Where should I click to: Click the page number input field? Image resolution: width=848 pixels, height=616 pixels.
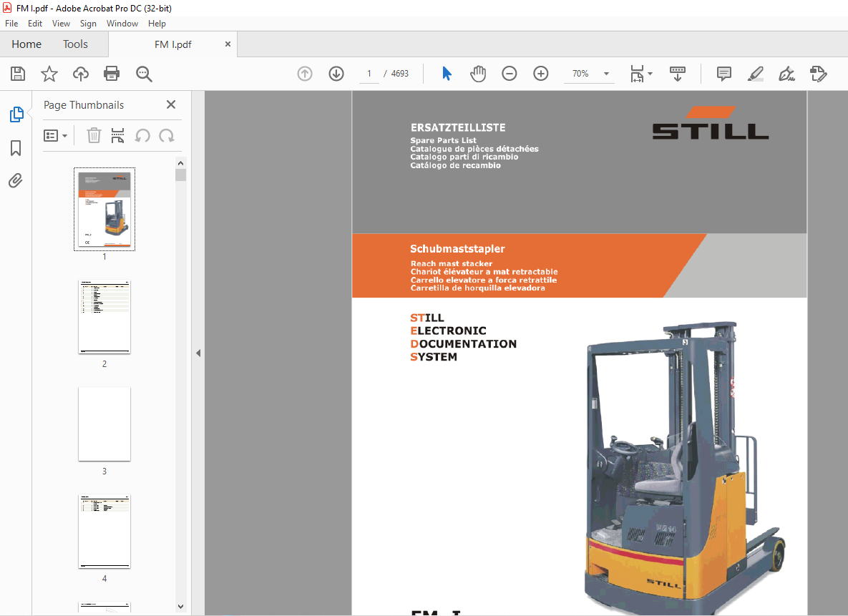[369, 74]
